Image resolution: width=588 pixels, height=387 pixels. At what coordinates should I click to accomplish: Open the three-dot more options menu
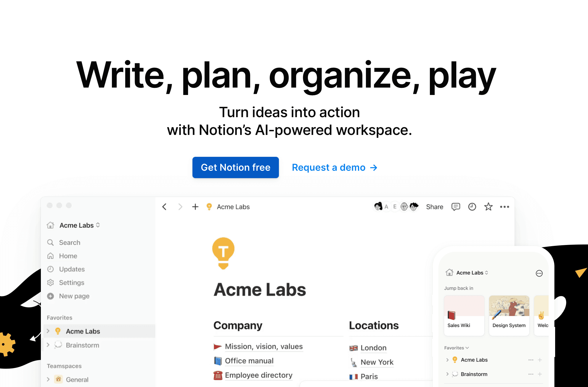pyautogui.click(x=505, y=207)
